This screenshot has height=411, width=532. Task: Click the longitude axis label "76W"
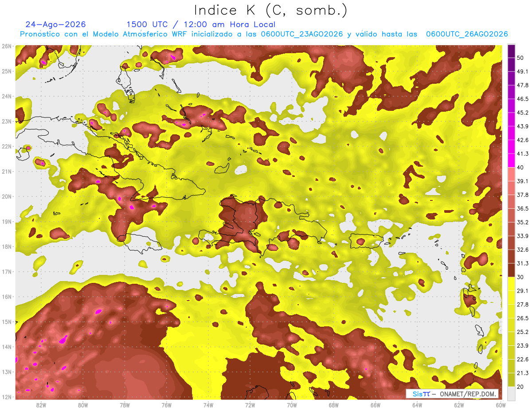tap(166, 405)
